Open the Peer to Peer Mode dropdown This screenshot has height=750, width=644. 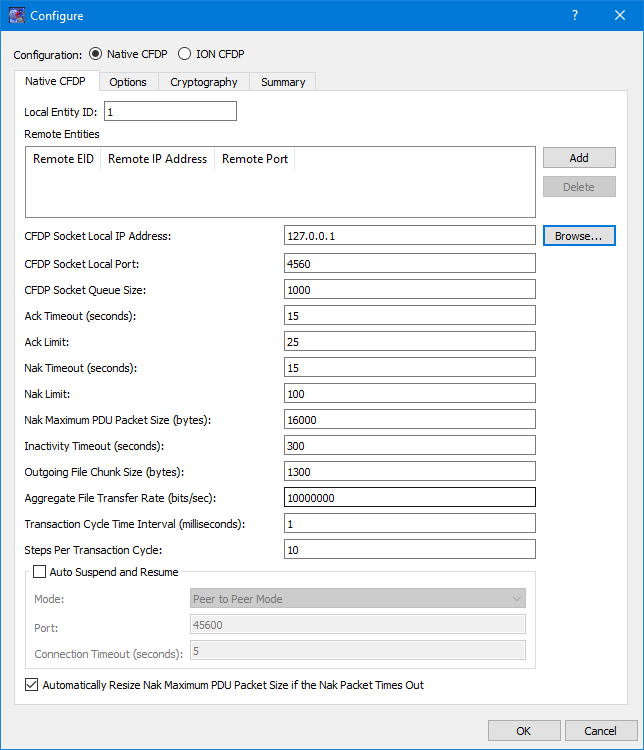tap(357, 599)
